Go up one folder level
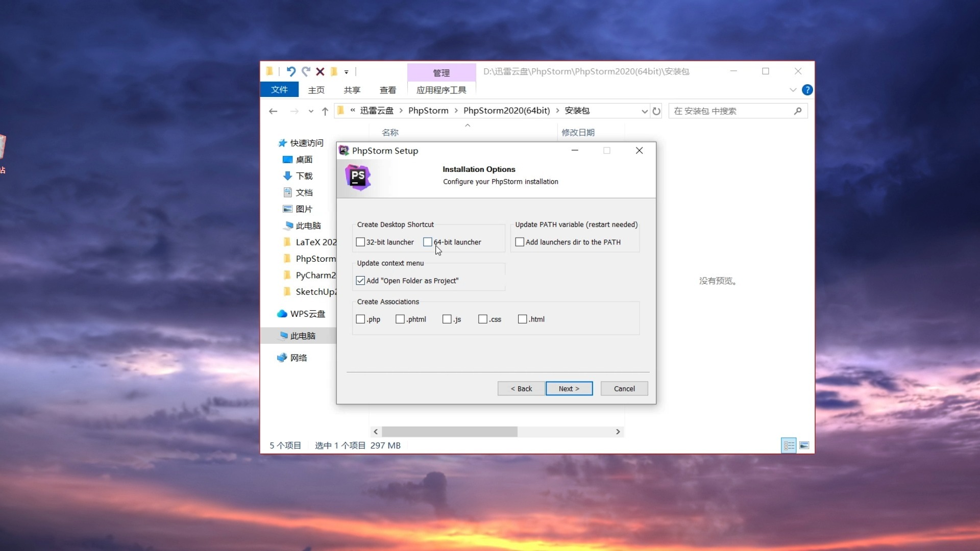The image size is (980, 551). pyautogui.click(x=325, y=111)
